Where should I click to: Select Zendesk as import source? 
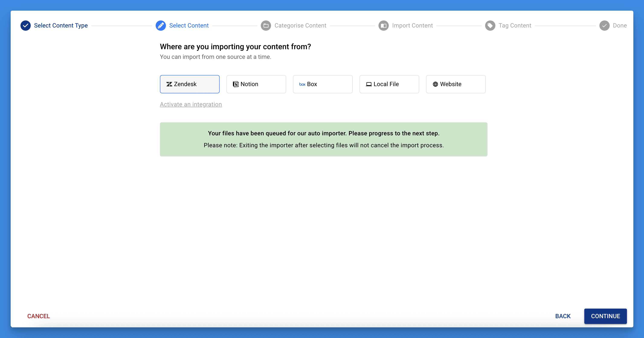tap(190, 84)
